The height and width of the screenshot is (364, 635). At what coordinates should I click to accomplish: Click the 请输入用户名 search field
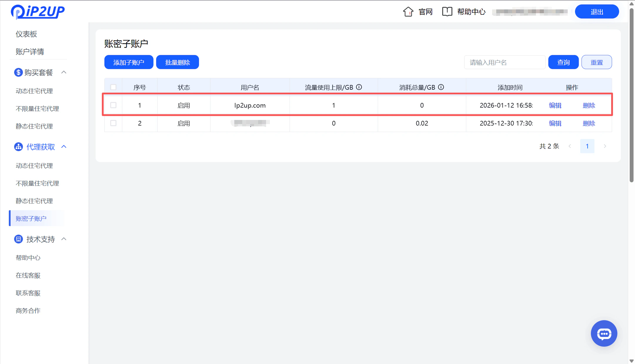pos(504,62)
